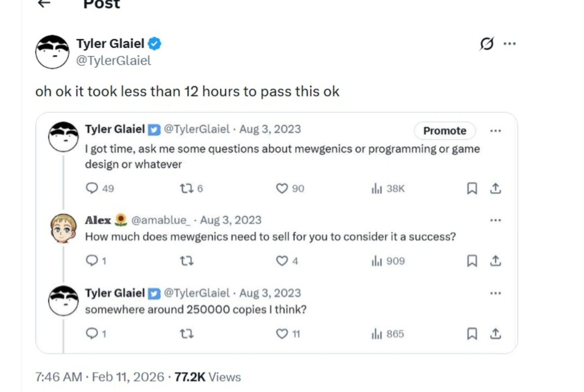
Task: Retweet the post with 6 reposts
Action: point(187,189)
